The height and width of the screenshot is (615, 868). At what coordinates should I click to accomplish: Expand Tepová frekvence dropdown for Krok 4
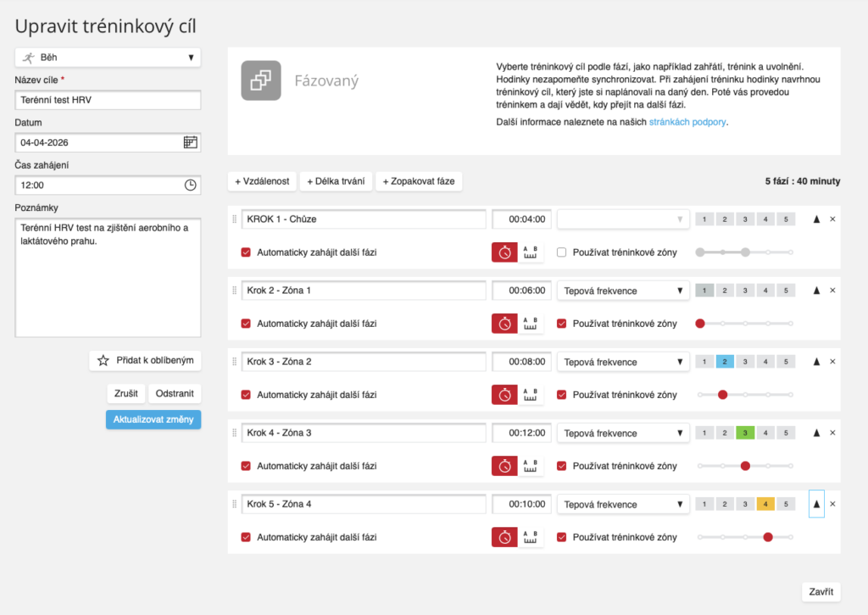click(621, 433)
